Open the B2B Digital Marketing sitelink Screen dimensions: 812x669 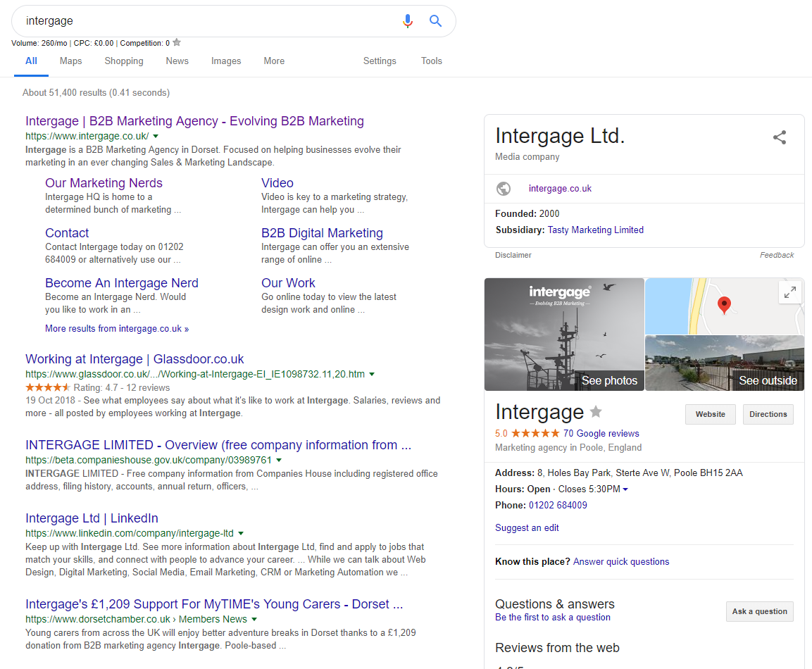coord(322,233)
